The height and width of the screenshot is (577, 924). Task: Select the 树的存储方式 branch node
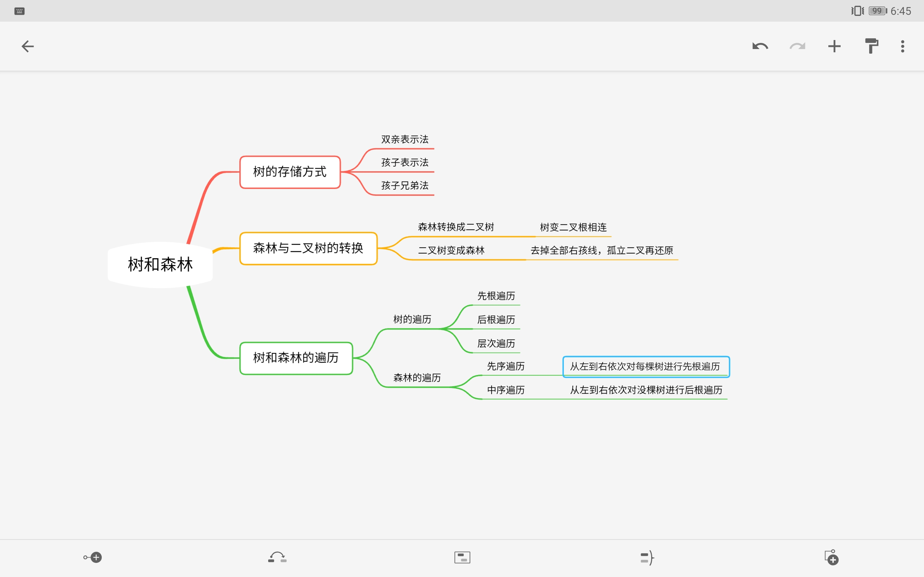click(x=290, y=172)
